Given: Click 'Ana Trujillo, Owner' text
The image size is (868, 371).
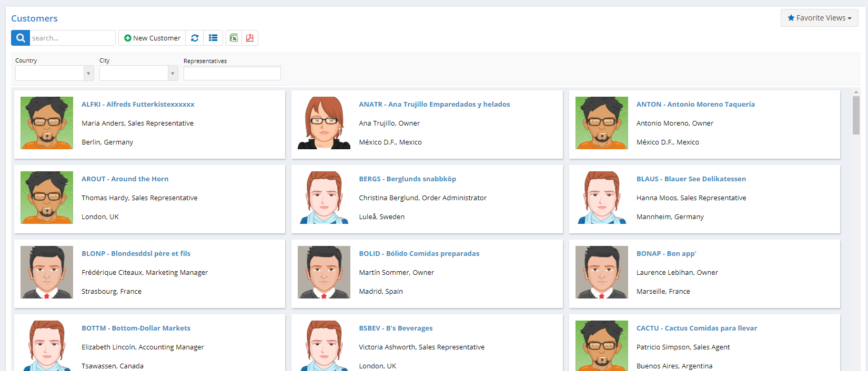Looking at the screenshot, I should pyautogui.click(x=389, y=123).
